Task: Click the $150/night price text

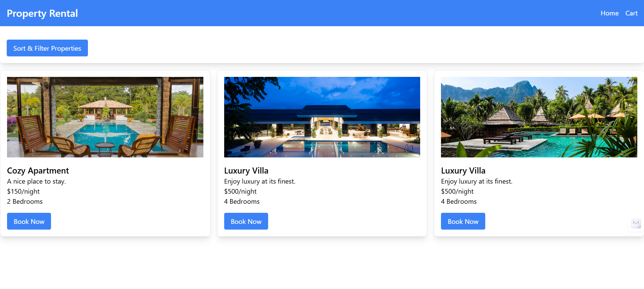Action: pyautogui.click(x=23, y=191)
